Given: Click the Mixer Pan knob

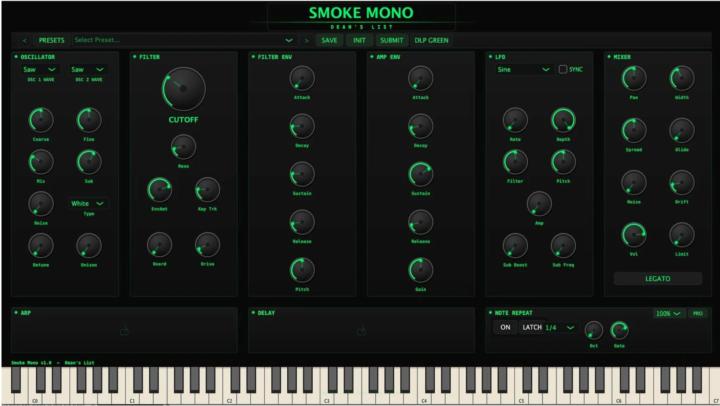Looking at the screenshot, I should coord(634,78).
